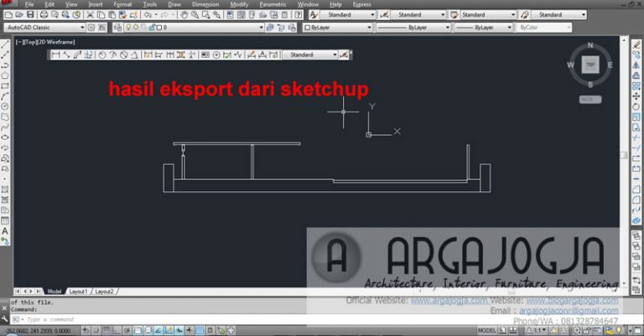The image size is (644, 336).
Task: Open the lineweight ByLayer dropdown
Action: pos(483,28)
